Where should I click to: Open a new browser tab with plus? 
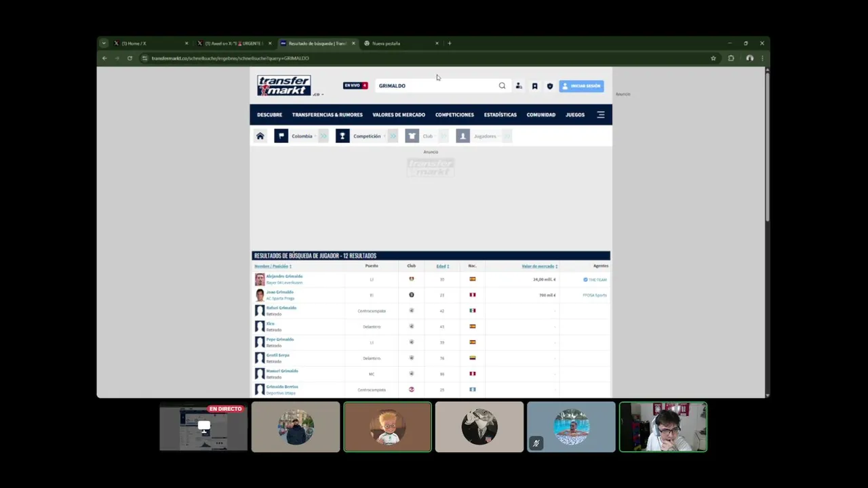pos(449,43)
